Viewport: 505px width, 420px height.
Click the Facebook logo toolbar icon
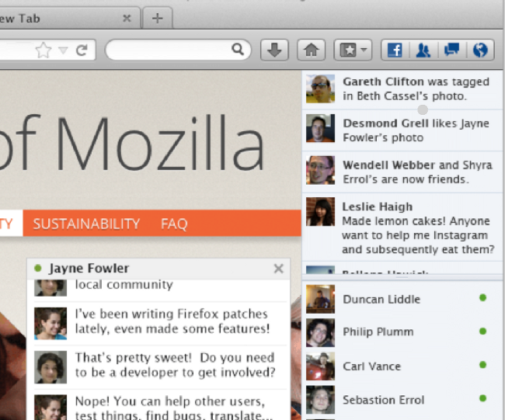click(x=395, y=50)
